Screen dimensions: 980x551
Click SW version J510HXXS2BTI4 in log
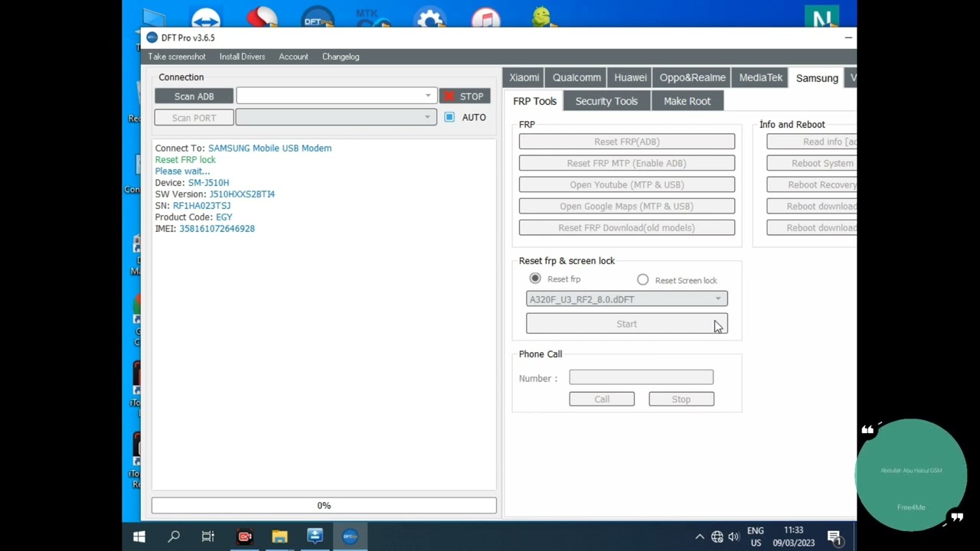(242, 194)
